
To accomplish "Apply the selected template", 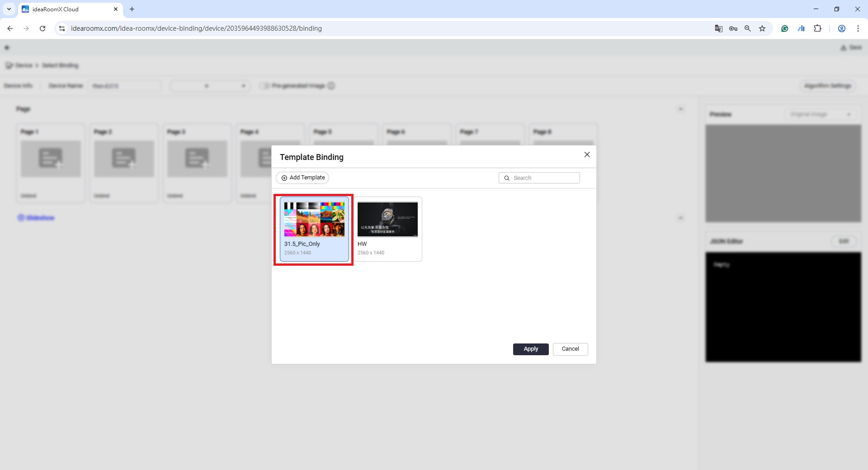I will pos(531,349).
